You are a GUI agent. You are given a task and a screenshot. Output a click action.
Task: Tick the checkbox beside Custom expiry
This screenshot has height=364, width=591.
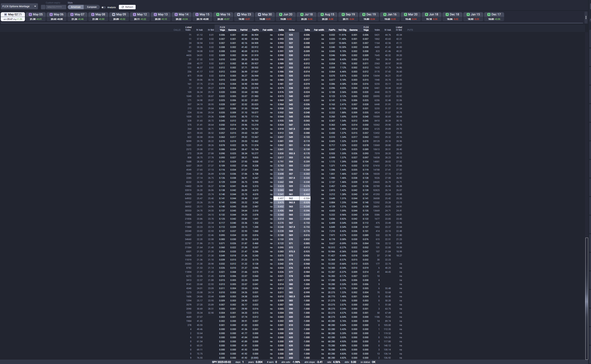43,7
